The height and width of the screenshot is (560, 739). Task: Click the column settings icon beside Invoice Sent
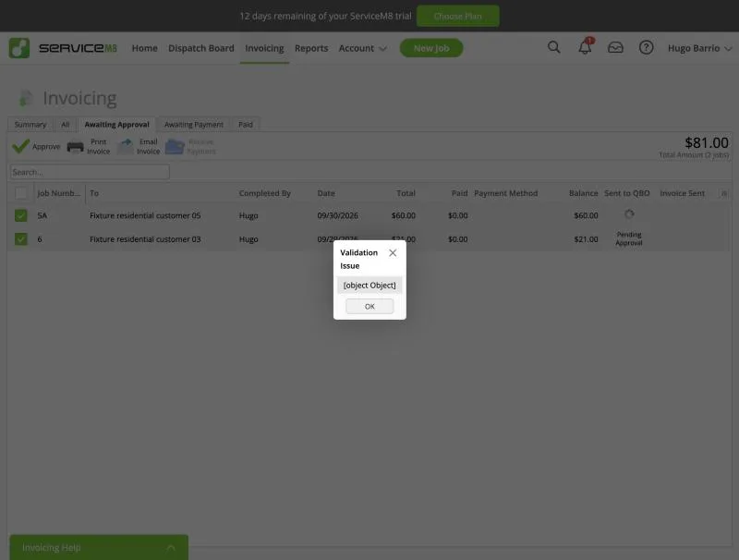click(x=724, y=193)
